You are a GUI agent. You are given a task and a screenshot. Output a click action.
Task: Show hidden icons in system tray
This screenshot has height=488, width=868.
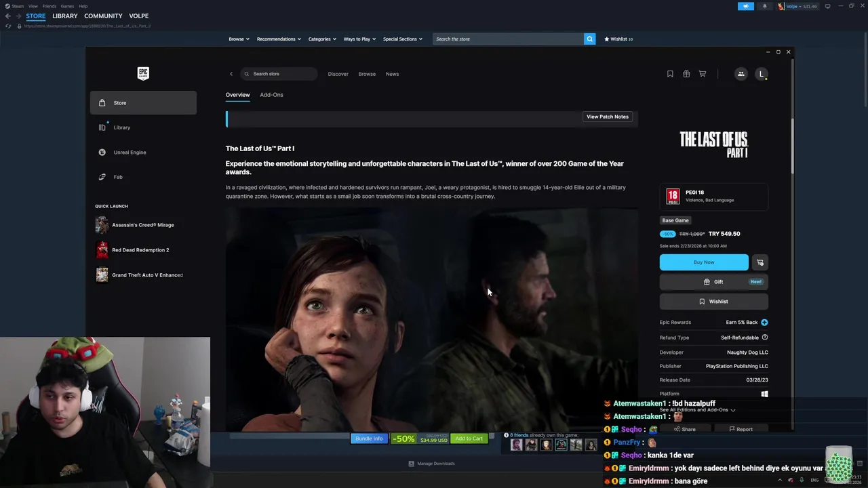(x=780, y=480)
